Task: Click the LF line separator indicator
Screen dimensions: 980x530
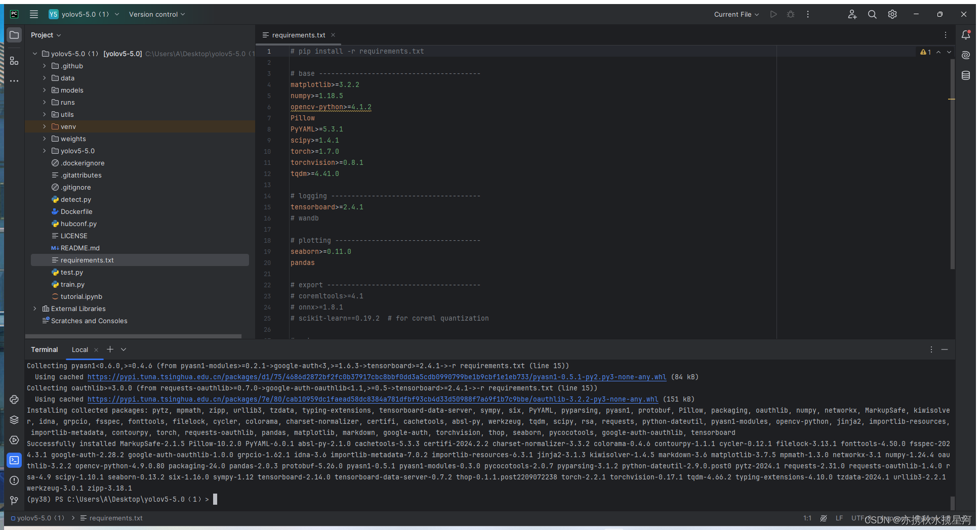Action: 839,518
